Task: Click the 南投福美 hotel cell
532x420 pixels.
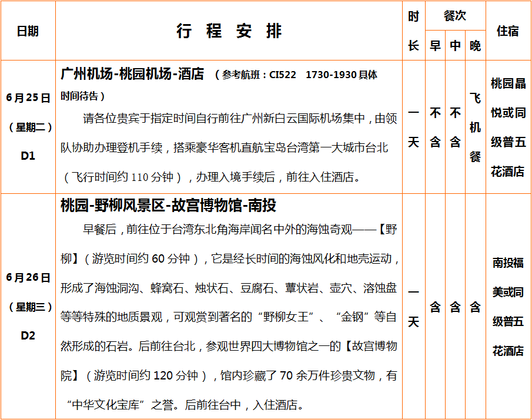Action: tap(508, 307)
